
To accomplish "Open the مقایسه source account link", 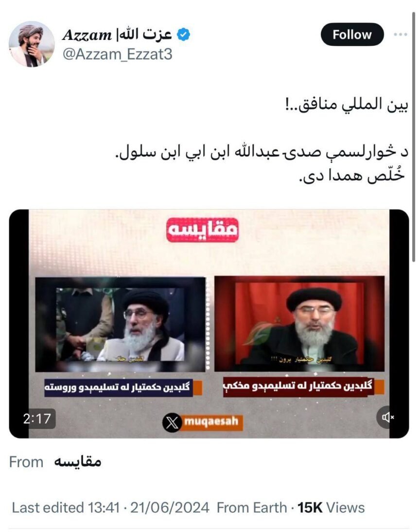I will [x=78, y=462].
